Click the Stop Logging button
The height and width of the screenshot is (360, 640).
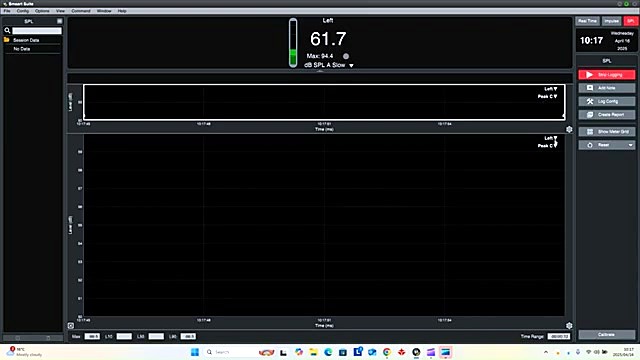tap(607, 75)
